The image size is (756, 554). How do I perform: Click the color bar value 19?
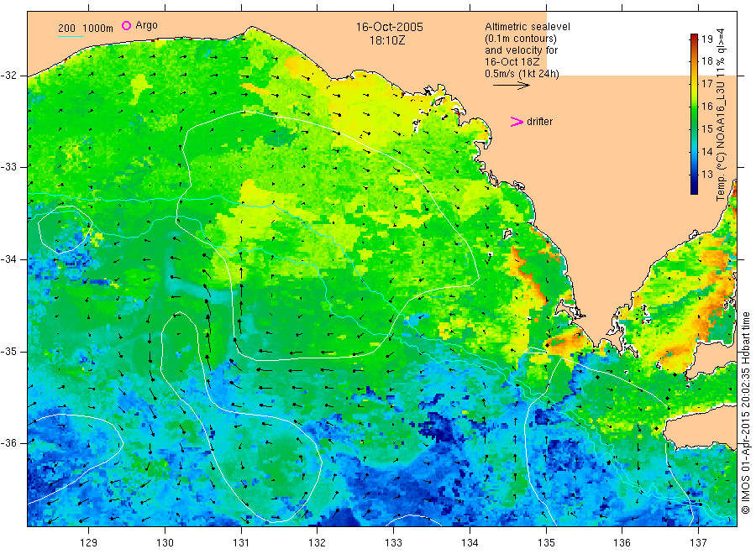[706, 39]
